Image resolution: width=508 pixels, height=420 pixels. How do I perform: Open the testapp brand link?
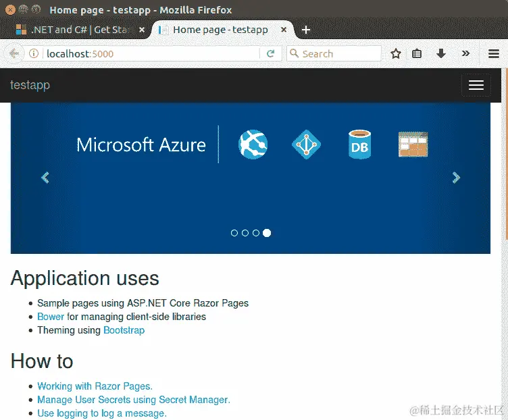pyautogui.click(x=30, y=85)
